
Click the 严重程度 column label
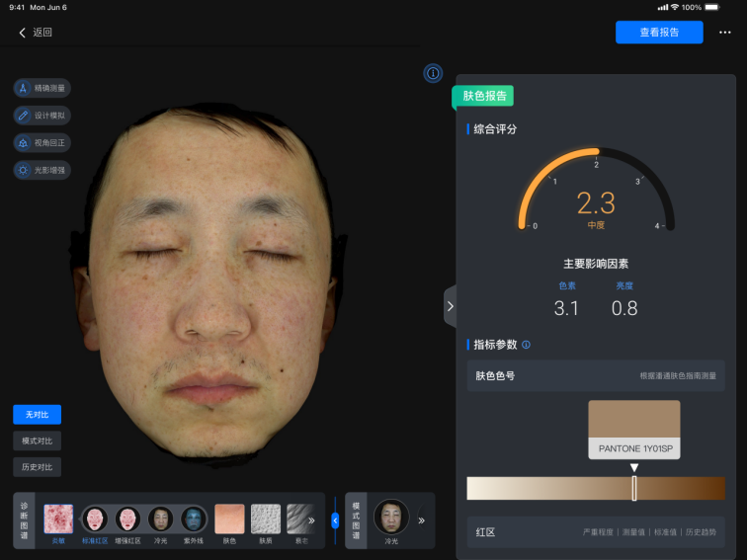(598, 532)
